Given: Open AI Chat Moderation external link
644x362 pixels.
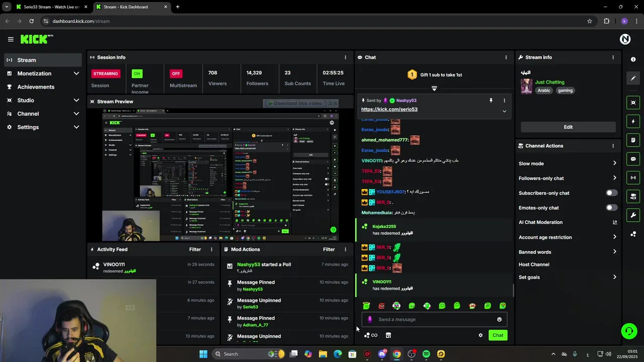Looking at the screenshot, I should (x=615, y=222).
